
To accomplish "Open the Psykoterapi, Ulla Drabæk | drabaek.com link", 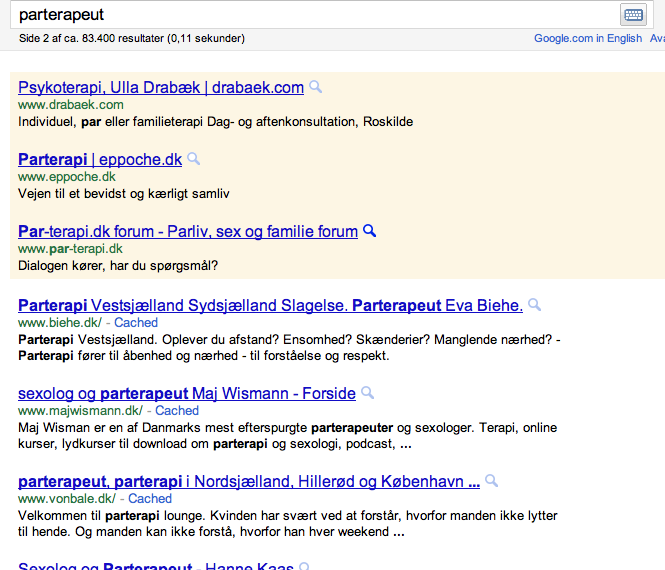I will point(161,88).
